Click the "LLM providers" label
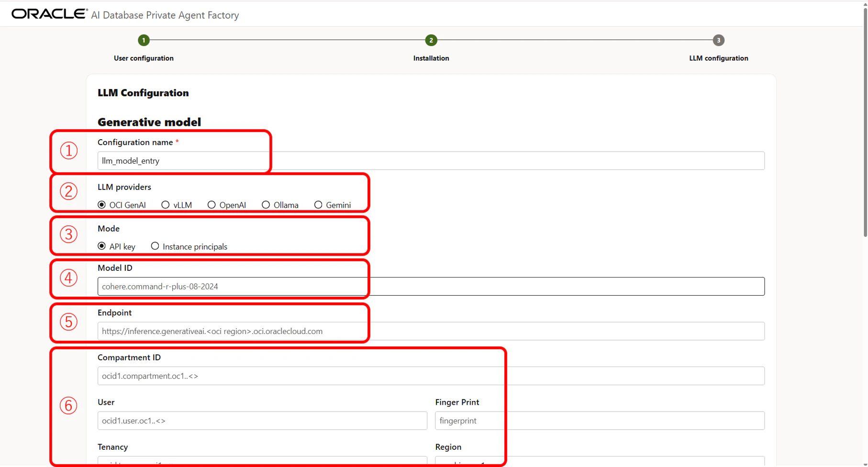868x467 pixels. (124, 187)
